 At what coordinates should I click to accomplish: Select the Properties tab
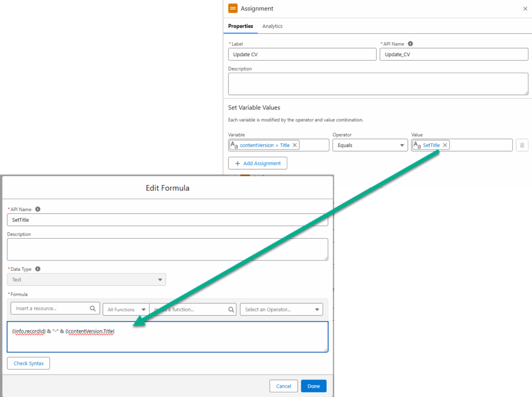tap(241, 26)
